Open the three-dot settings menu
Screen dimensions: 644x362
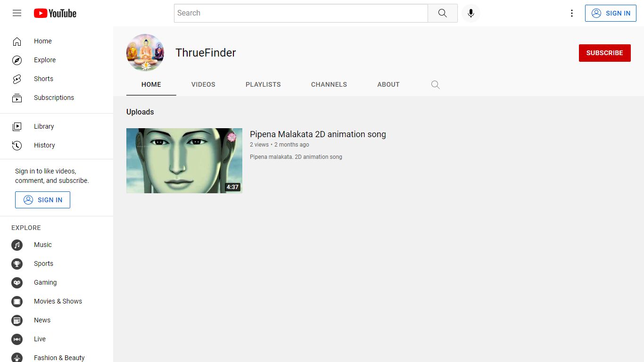pos(572,13)
